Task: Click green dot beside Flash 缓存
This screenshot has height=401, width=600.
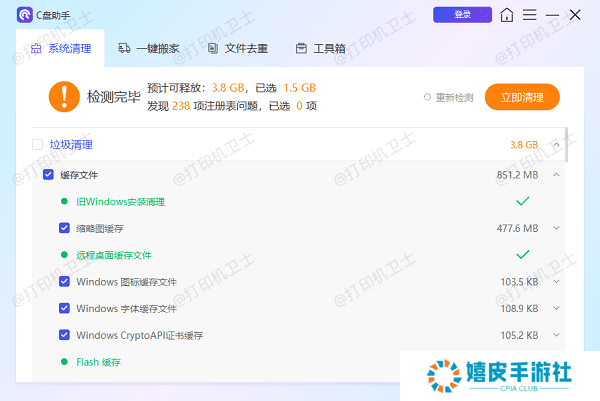Action: [64, 362]
